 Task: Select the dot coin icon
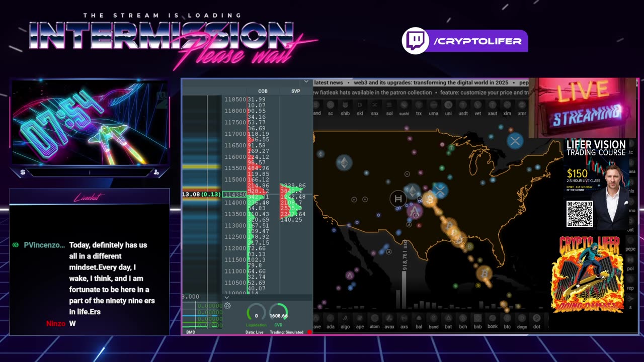point(536,318)
